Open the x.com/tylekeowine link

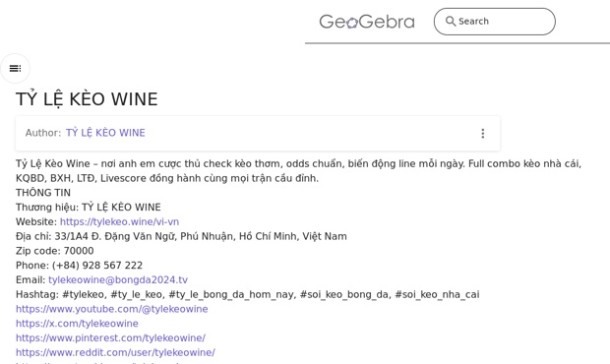pos(77,324)
